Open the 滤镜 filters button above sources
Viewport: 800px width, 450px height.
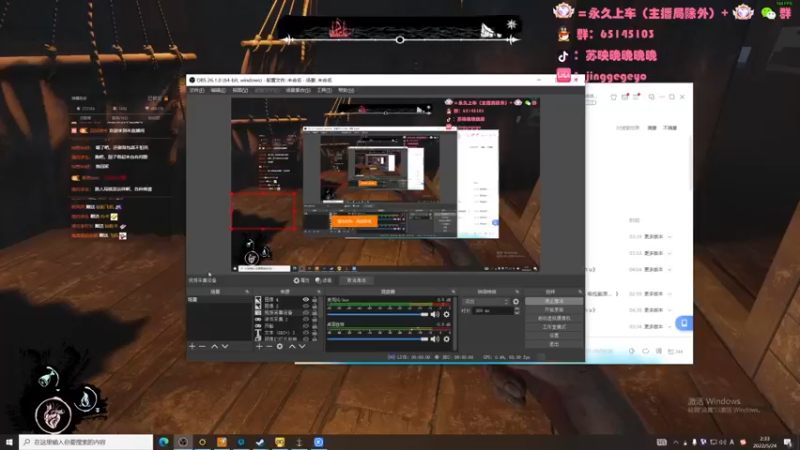coord(323,280)
